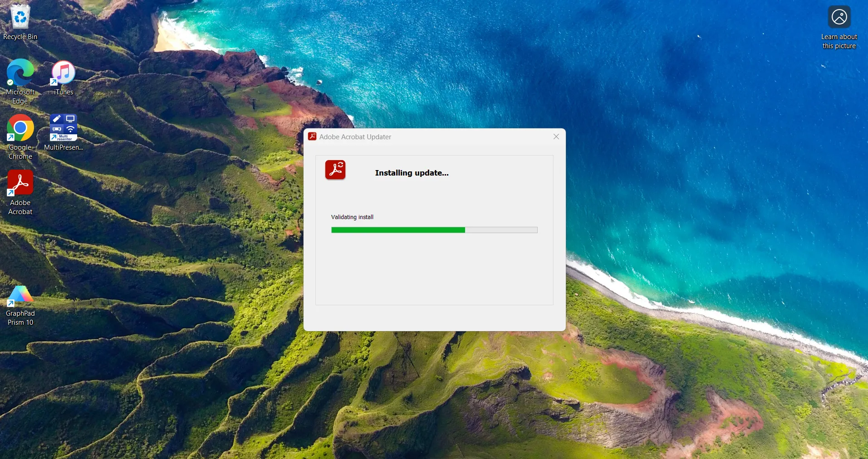
Task: Click the large red Acrobat logo in the dialog
Action: pos(335,170)
